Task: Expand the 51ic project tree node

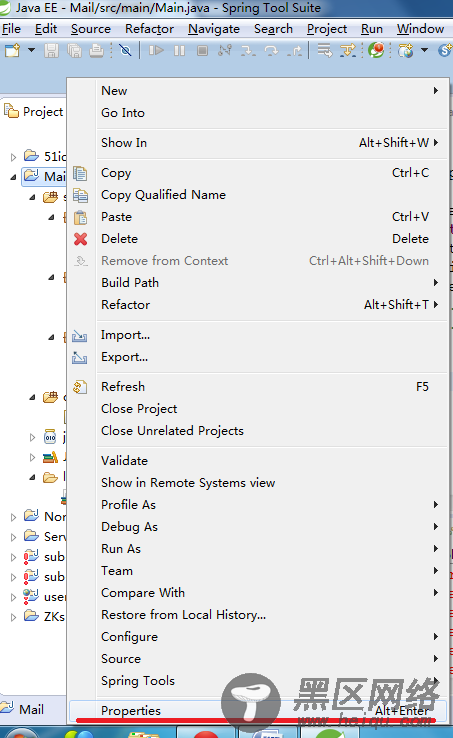Action: pos(14,157)
